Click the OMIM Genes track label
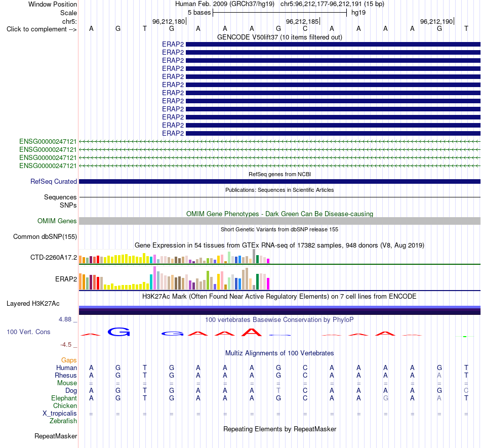The height and width of the screenshot is (448, 481). pyautogui.click(x=57, y=221)
